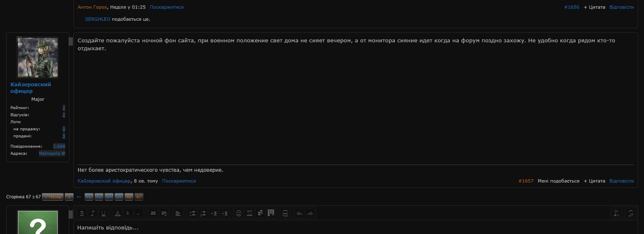Go to previous page with Назад button
Viewport: 644px width, 234px height.
click(x=52, y=197)
